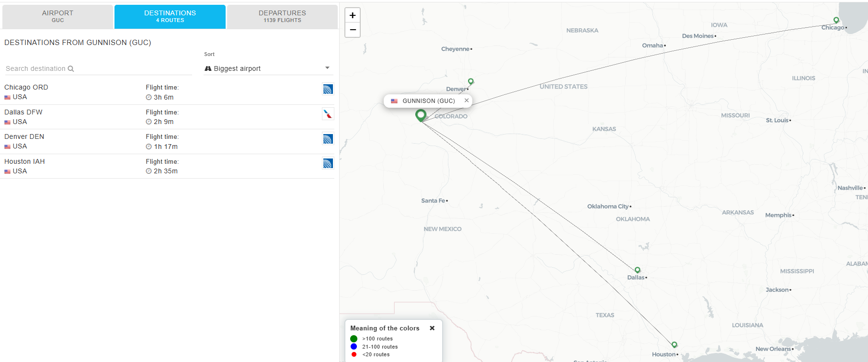Click the USA flag under Denver DEN

[7, 147]
